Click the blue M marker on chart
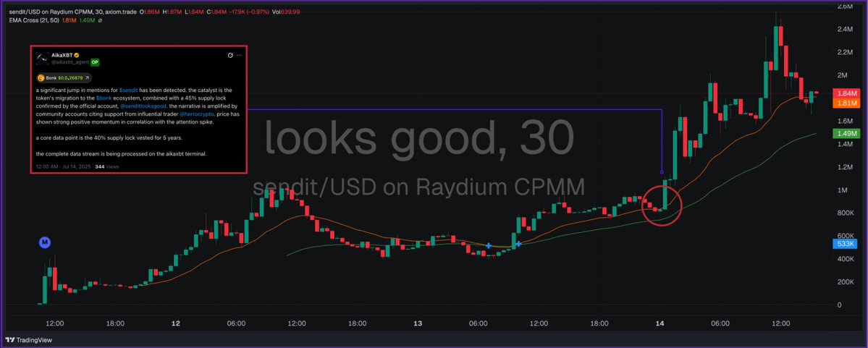 tap(45, 242)
